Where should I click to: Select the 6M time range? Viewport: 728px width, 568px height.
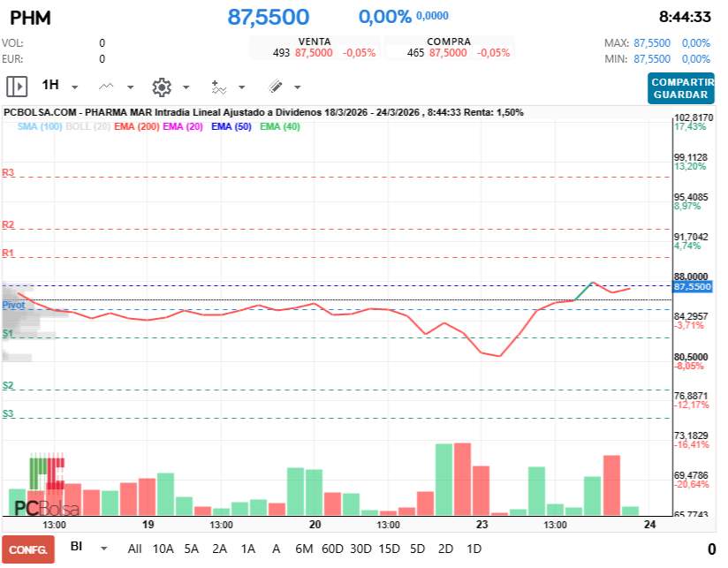(x=304, y=549)
